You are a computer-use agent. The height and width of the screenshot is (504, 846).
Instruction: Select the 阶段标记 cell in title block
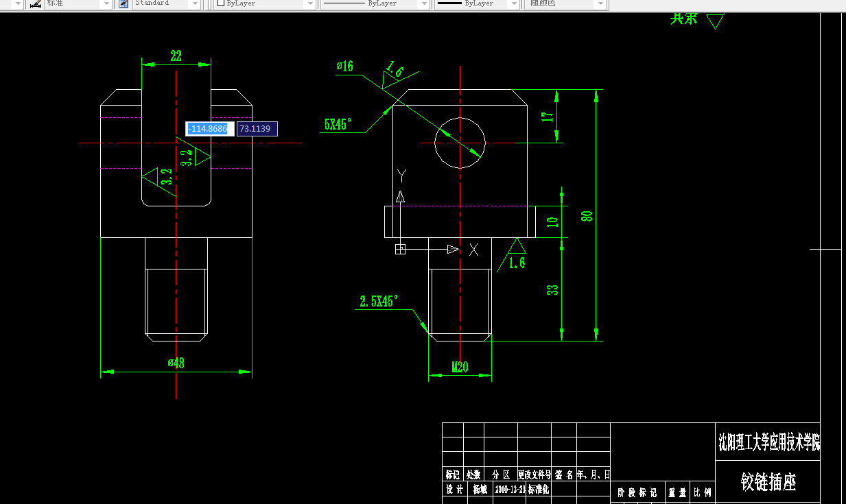(637, 493)
